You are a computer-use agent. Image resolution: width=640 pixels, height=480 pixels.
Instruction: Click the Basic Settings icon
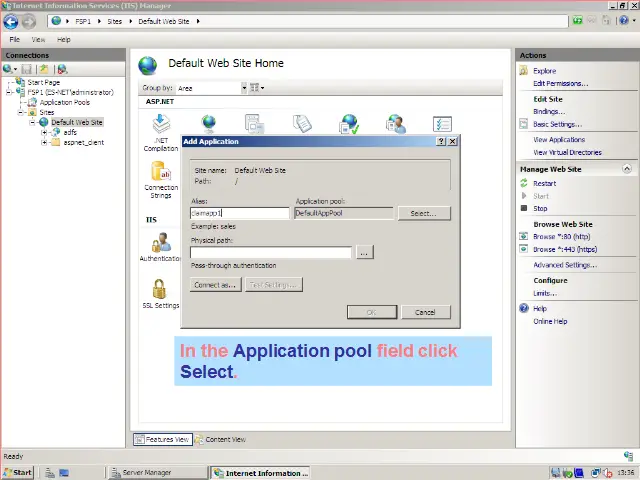[x=524, y=124]
